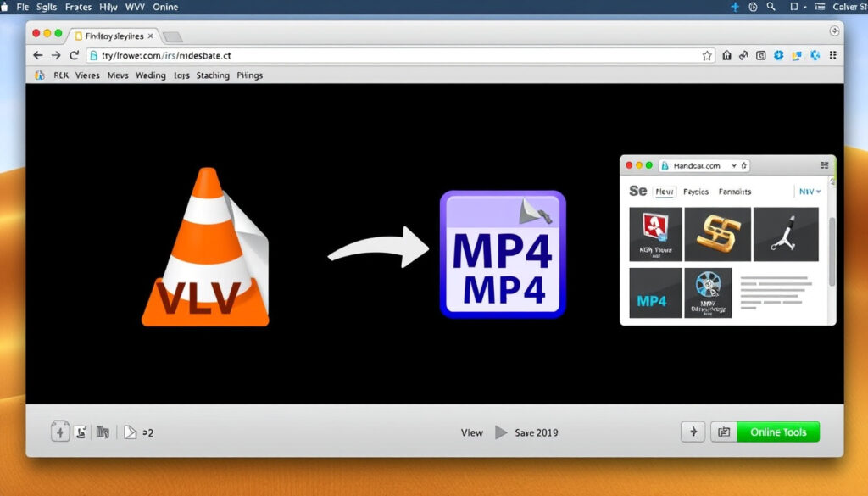Open the blue MP4 thumbnail in small window
Viewport: 868px width, 496px height.
[655, 293]
